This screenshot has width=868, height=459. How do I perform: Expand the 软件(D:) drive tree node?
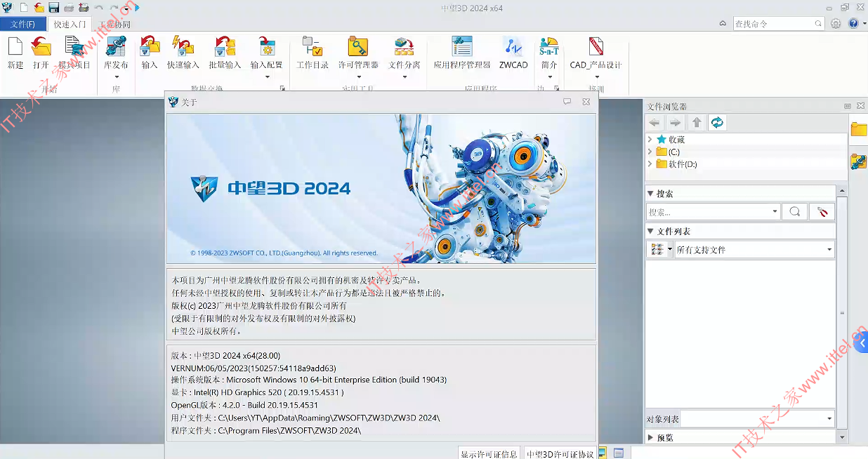click(650, 164)
